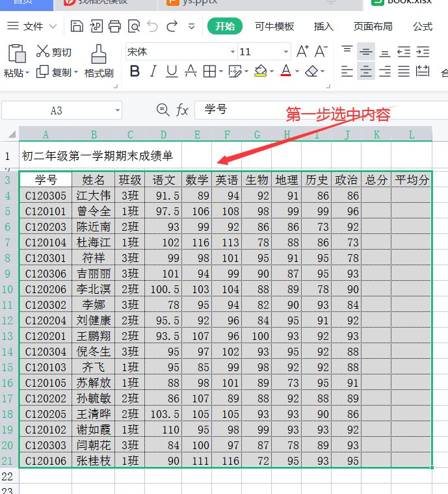Click cell containing C120106
Screen dimensions: 448x494
[46, 461]
